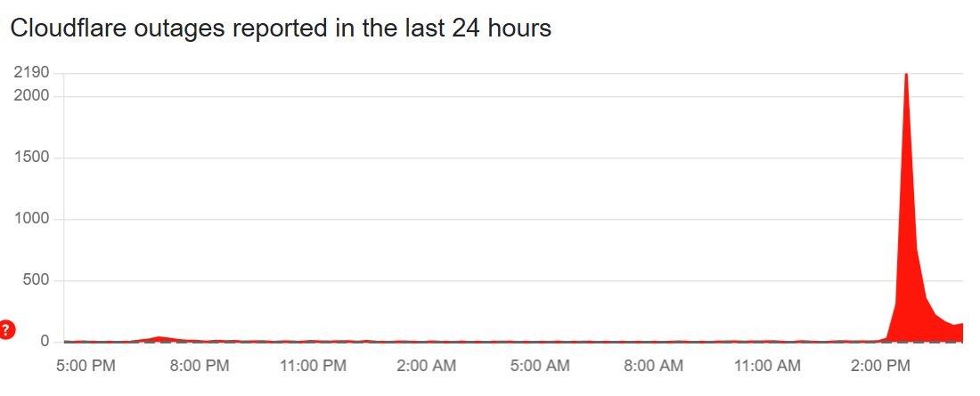Click the dashed baseline near 5:00 AM

[x=540, y=342]
